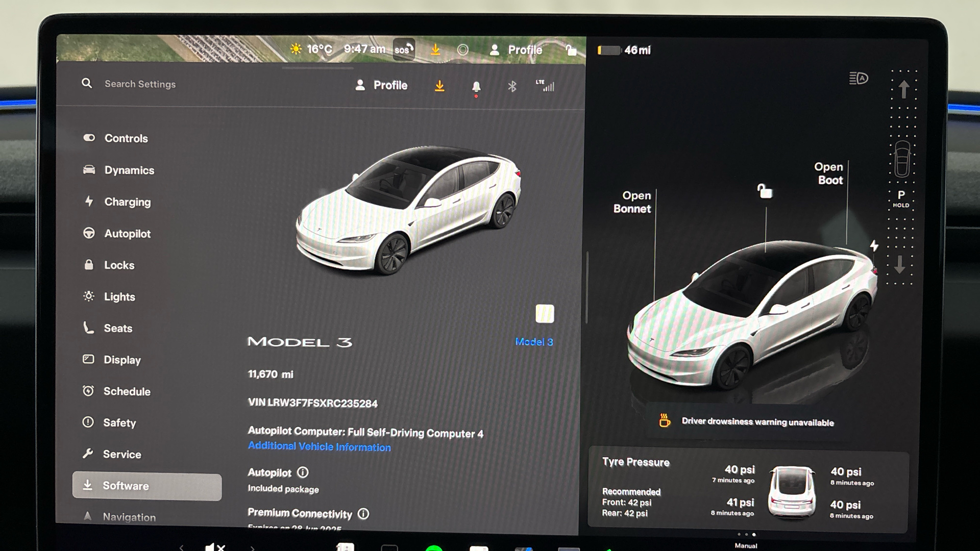The width and height of the screenshot is (980, 551).
Task: Open the Service settings menu
Action: [x=112, y=454]
